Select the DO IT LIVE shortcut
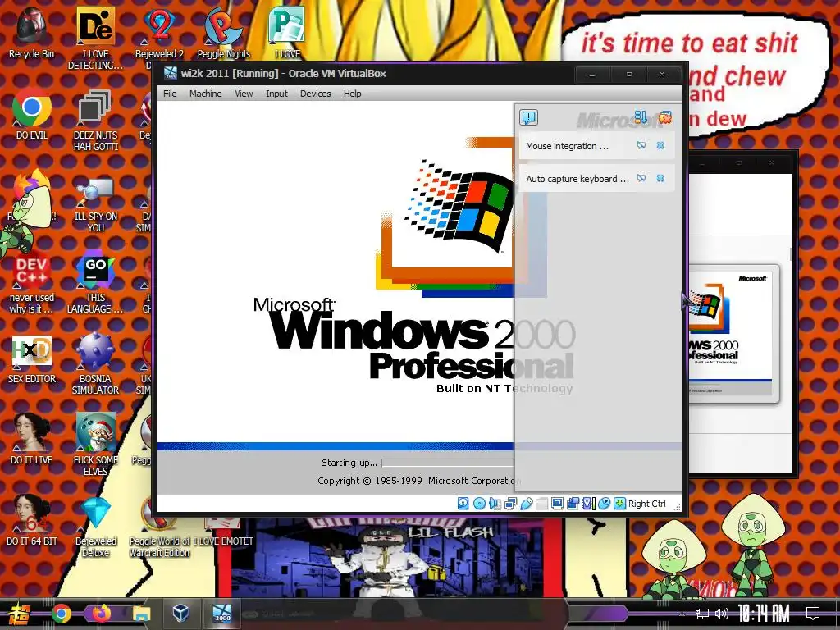This screenshot has width=840, height=630. tap(31, 440)
